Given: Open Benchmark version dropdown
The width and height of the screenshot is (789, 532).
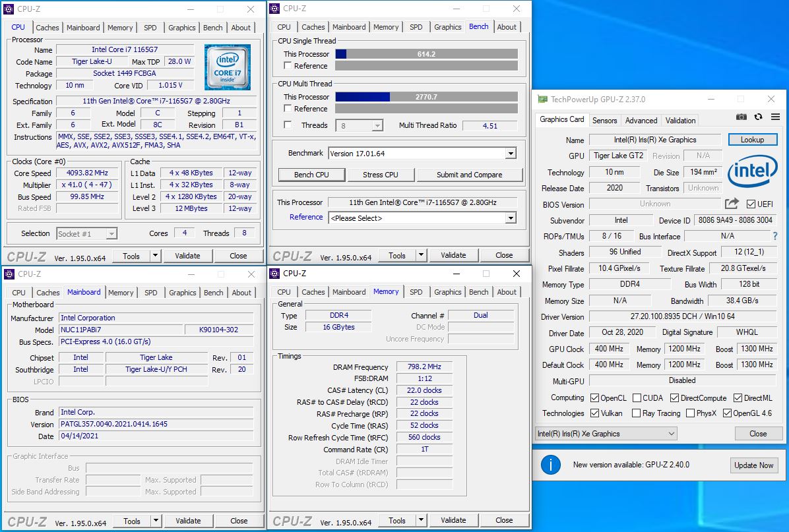Looking at the screenshot, I should [x=511, y=154].
